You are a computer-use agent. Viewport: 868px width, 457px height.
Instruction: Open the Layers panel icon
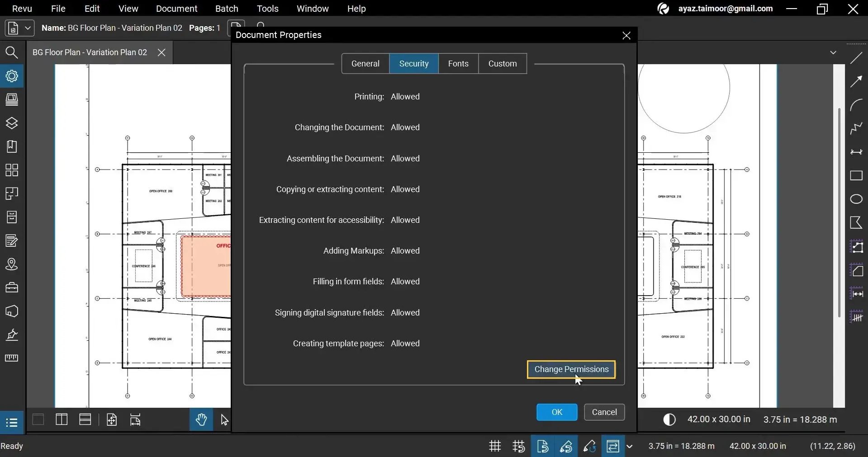pos(12,123)
